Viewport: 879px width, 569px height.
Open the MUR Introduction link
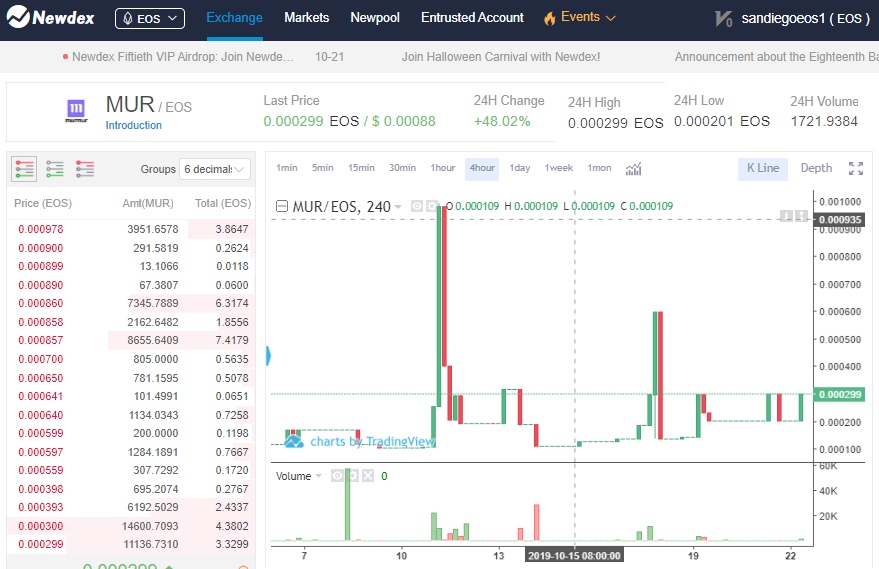pos(133,125)
